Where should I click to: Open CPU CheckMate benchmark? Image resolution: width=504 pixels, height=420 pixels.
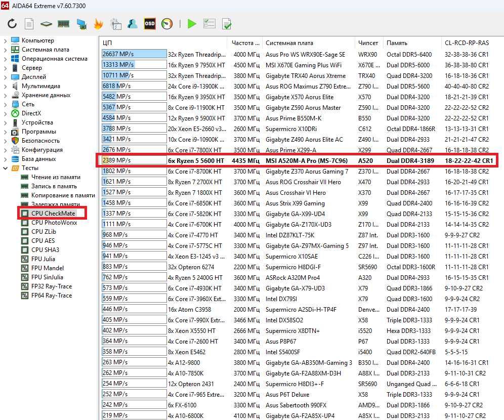(x=53, y=214)
